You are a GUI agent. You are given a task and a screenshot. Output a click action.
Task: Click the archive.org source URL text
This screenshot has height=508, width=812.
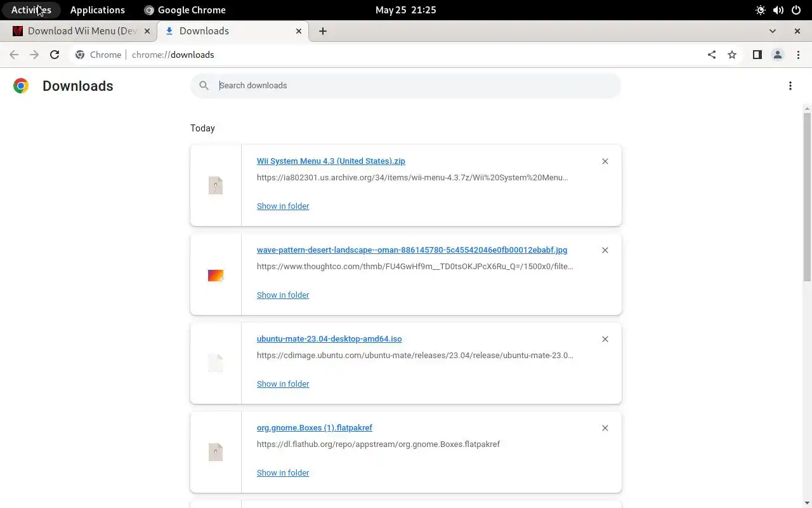pos(412,178)
